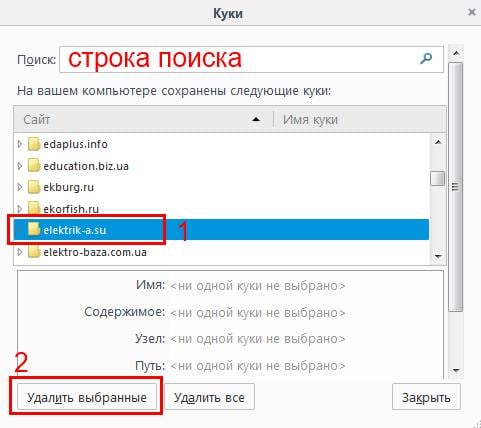The width and height of the screenshot is (481, 428).
Task: Expand the ekorfish.ru tree node
Action: [x=20, y=209]
